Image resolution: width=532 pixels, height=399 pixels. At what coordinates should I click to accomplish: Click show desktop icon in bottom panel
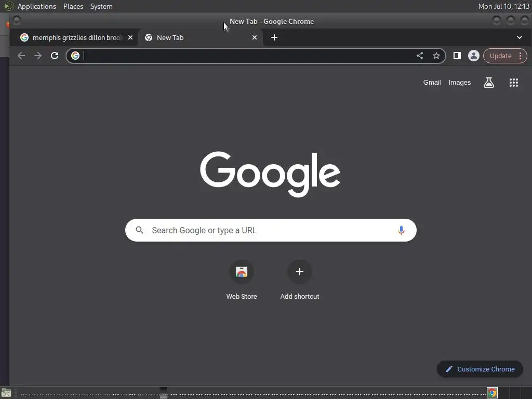click(x=6, y=393)
